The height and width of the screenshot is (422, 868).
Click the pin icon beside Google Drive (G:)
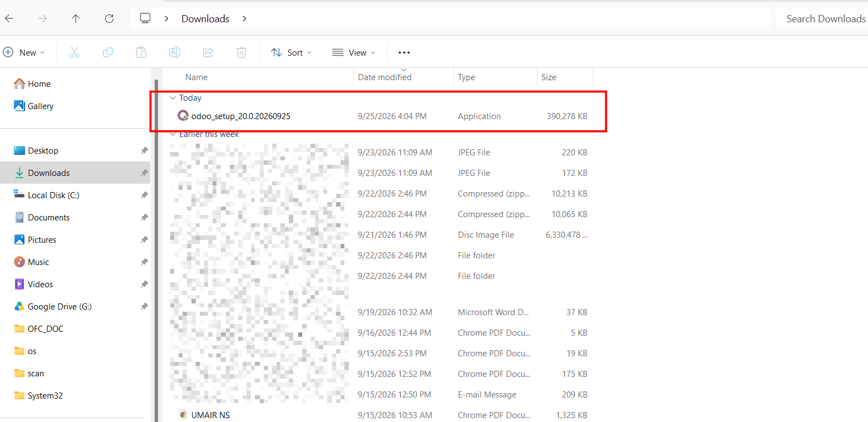click(144, 306)
